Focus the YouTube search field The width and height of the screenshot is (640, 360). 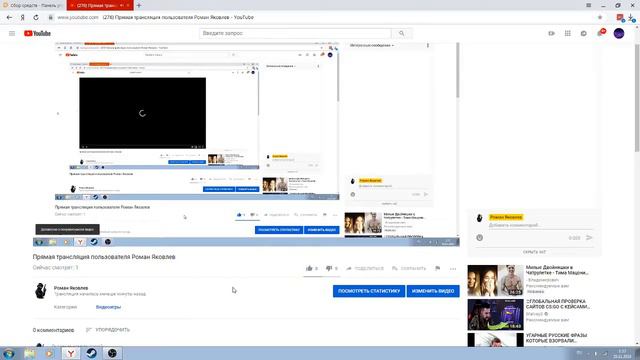[x=295, y=33]
